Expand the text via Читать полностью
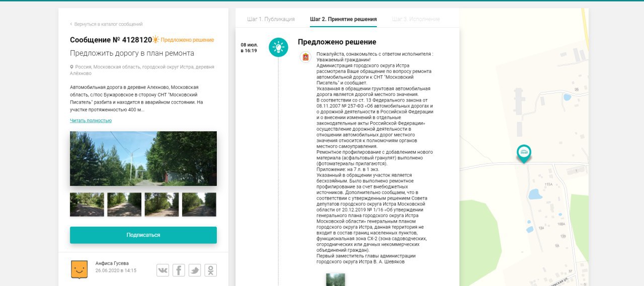The width and height of the screenshot is (644, 286). coord(91,121)
